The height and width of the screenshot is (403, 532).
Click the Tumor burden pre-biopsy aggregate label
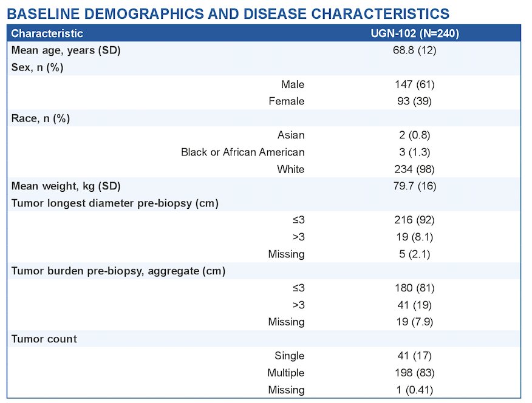118,271
